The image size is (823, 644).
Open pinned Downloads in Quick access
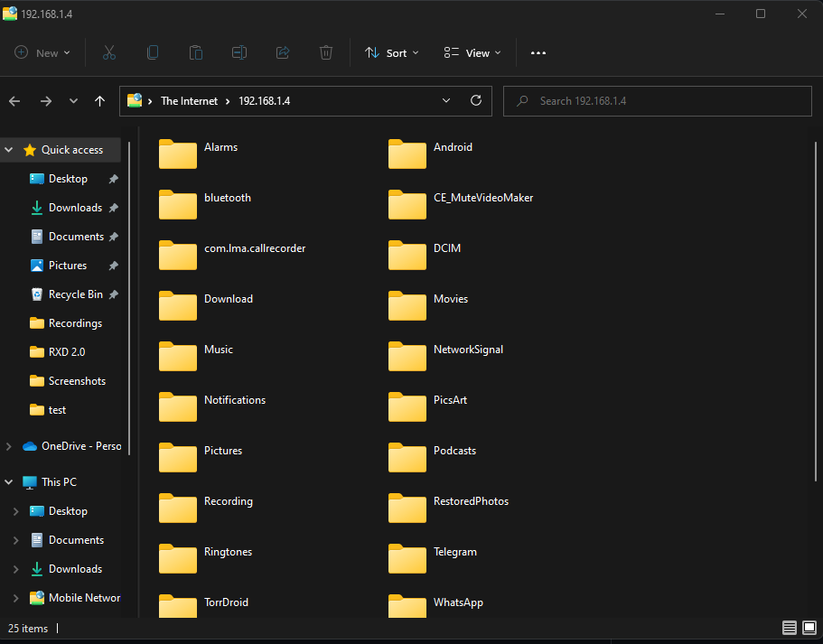tap(67, 208)
